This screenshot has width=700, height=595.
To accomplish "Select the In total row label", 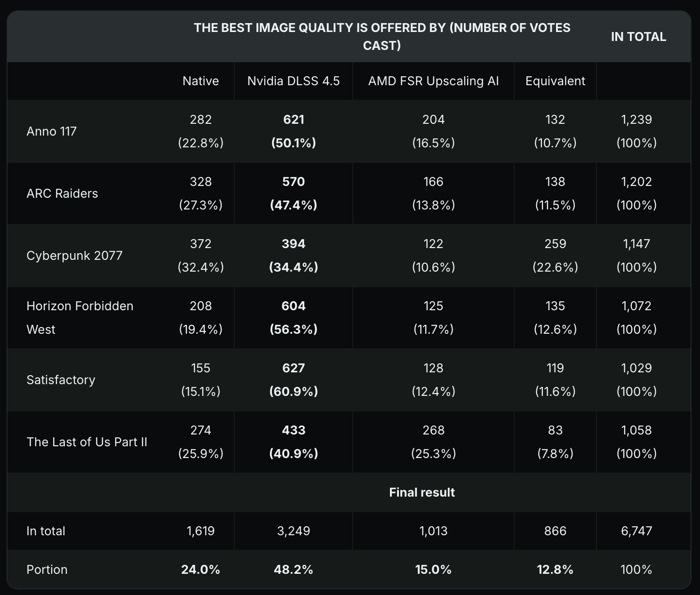I will point(46,531).
